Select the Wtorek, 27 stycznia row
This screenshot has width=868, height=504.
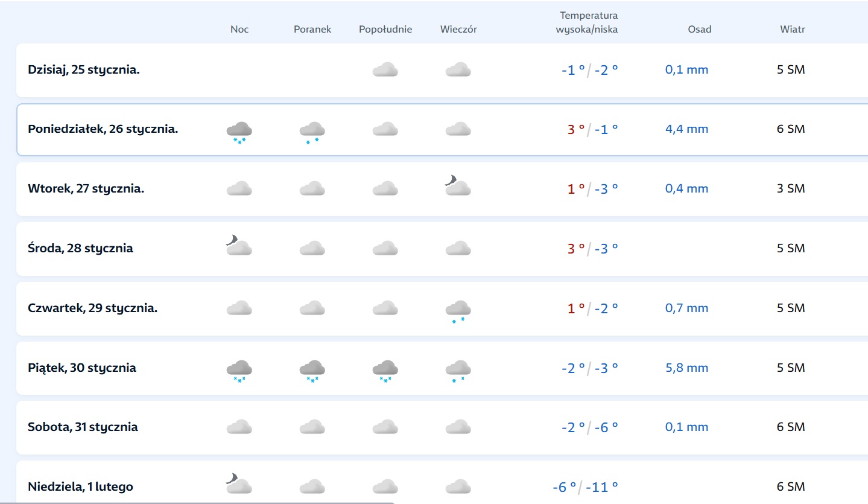pyautogui.click(x=86, y=188)
